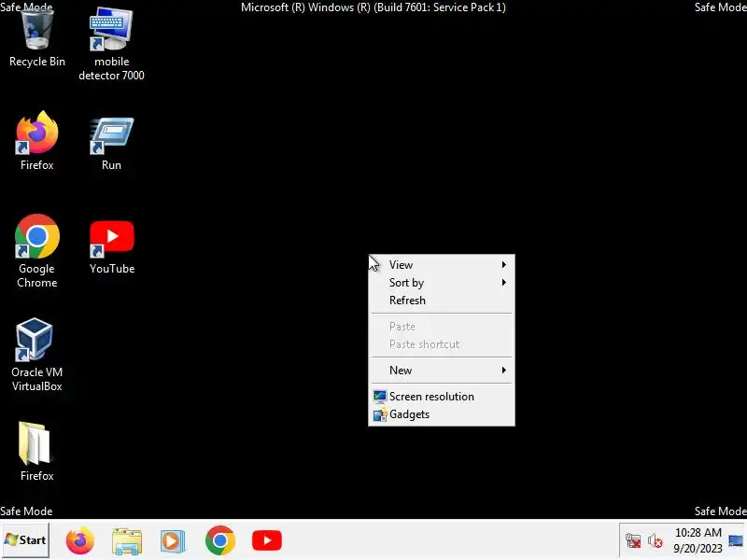Click the arrow beside Sort by

(x=503, y=283)
